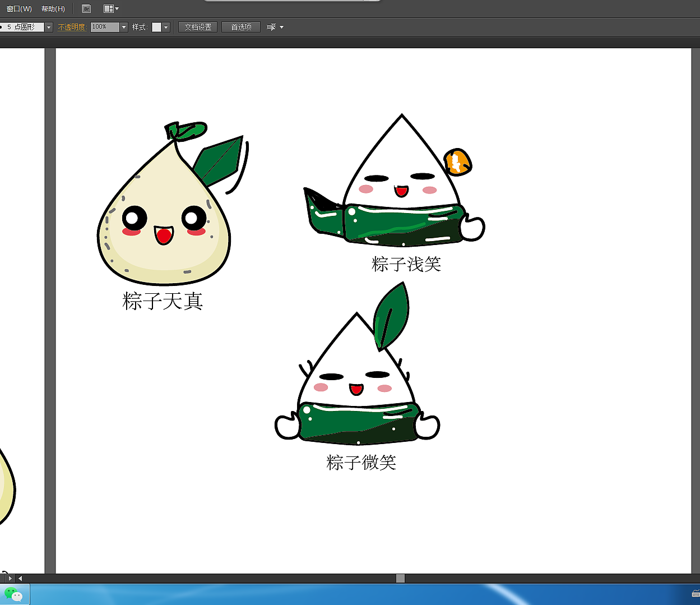Open WeChat from the taskbar

(13, 594)
